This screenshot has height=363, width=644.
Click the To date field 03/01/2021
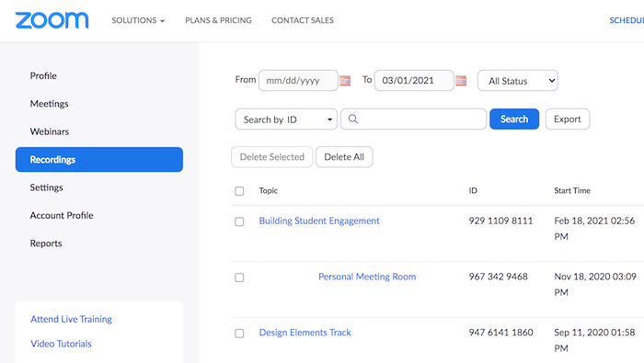pos(414,80)
